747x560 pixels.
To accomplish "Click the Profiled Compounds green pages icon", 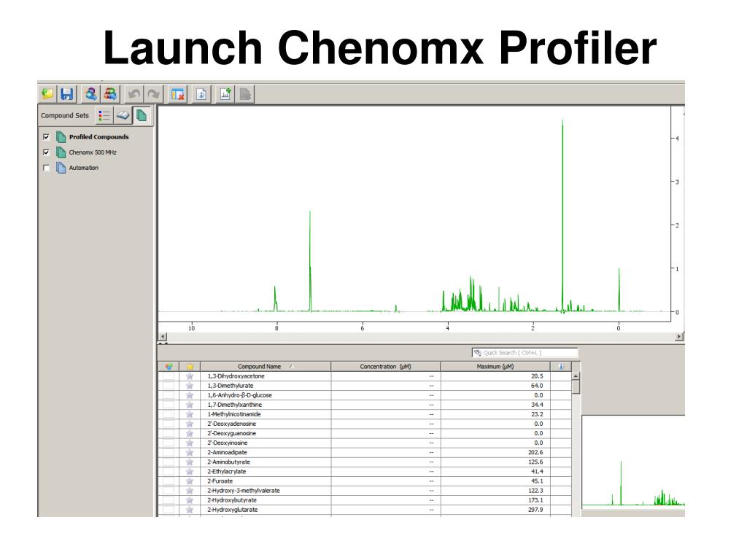I will pyautogui.click(x=61, y=136).
